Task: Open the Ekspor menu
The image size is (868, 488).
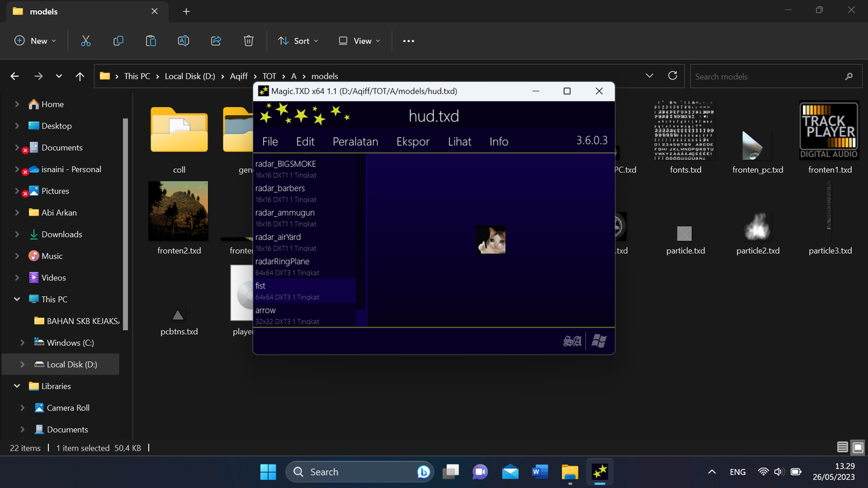Action: 413,142
